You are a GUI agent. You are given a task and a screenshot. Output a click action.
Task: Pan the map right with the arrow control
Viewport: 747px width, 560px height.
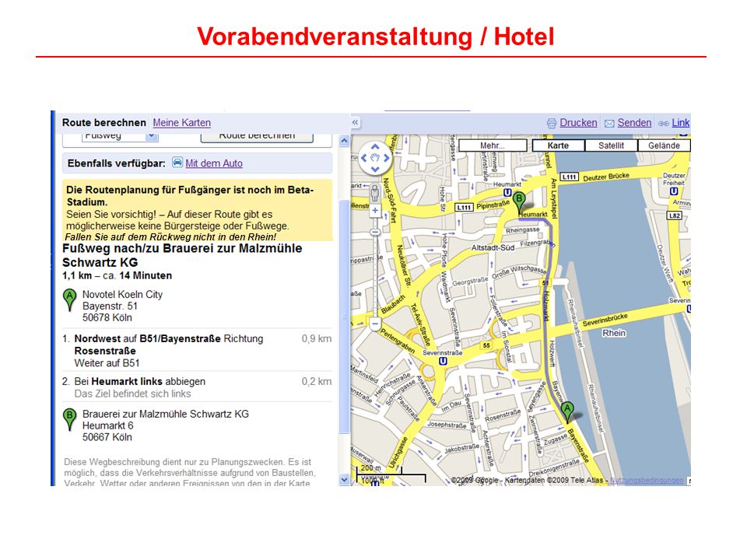(x=387, y=158)
